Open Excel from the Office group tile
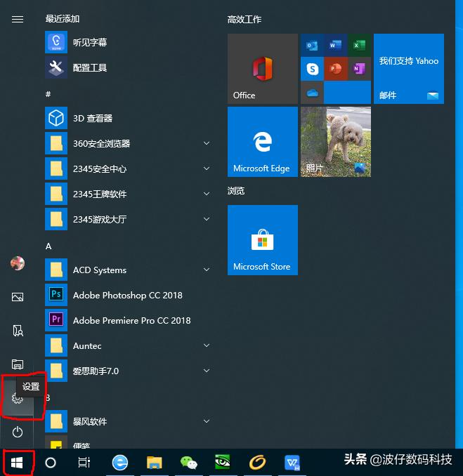 tap(359, 45)
